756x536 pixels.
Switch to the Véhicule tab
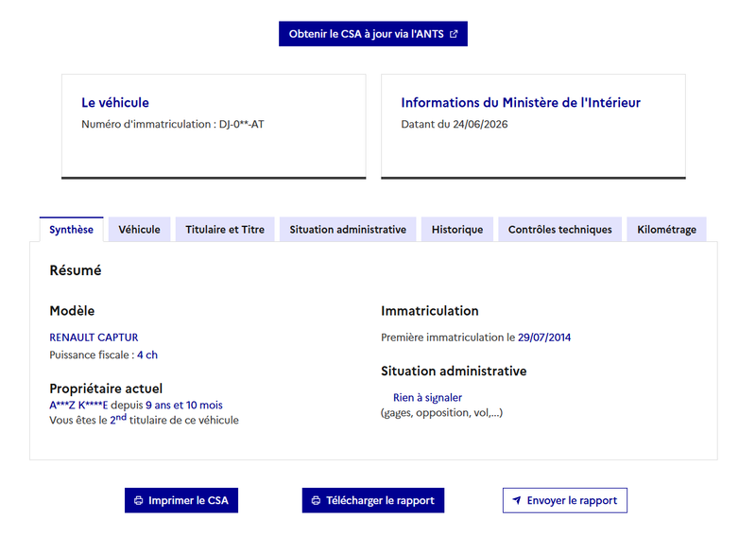(x=139, y=230)
